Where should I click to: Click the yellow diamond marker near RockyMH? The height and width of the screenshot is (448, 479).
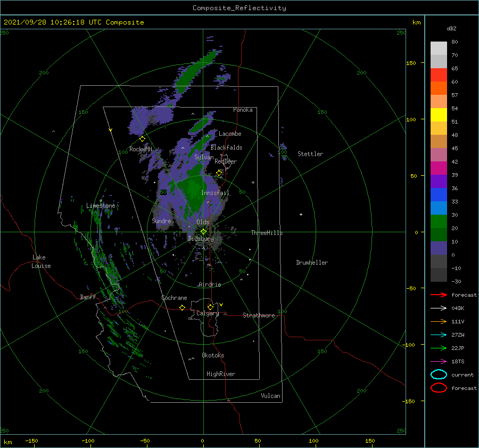coord(142,139)
